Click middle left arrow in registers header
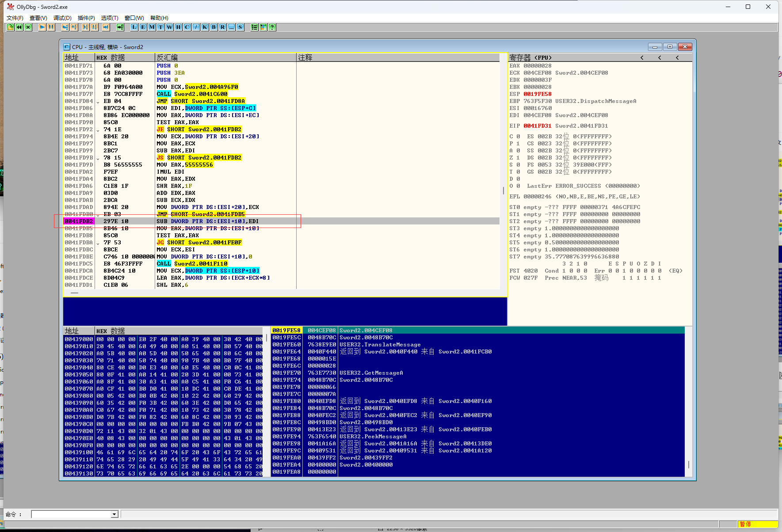Image resolution: width=782 pixels, height=532 pixels. click(660, 58)
